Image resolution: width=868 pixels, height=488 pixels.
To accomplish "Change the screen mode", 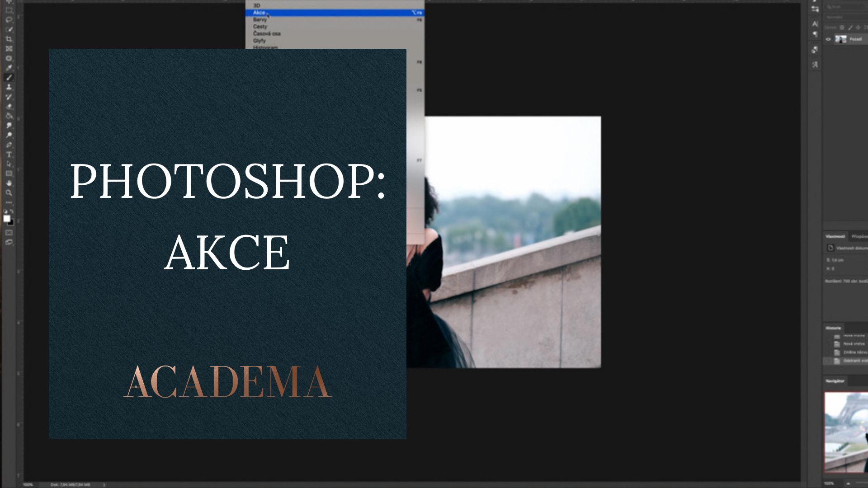I will tap(9, 242).
